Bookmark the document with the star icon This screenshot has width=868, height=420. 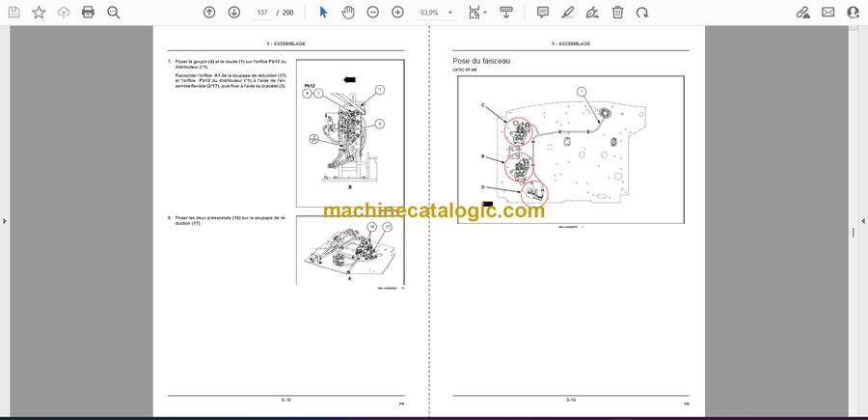39,13
